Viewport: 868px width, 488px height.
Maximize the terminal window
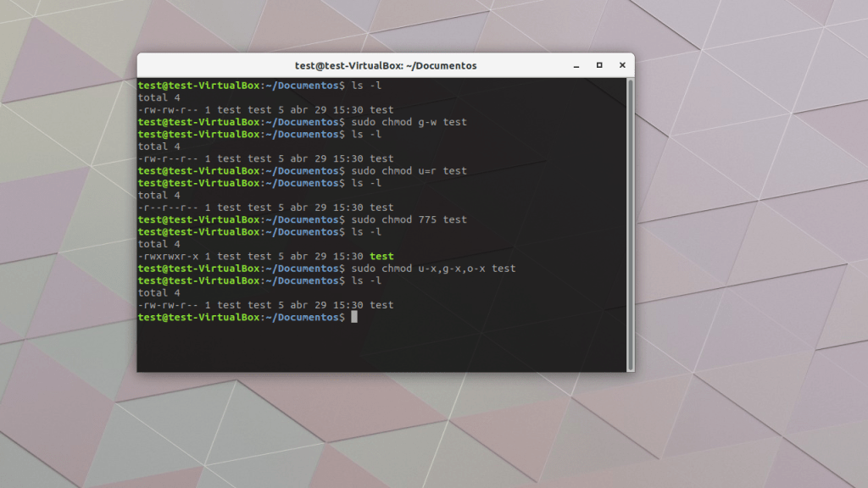click(x=599, y=65)
